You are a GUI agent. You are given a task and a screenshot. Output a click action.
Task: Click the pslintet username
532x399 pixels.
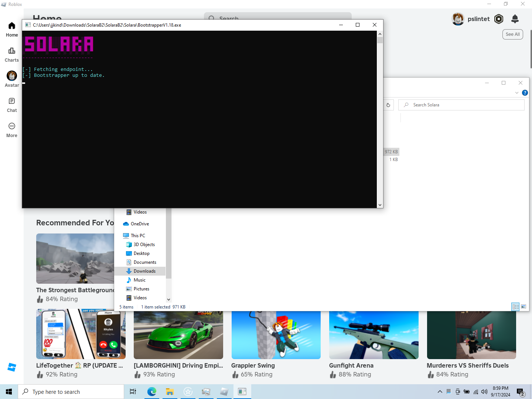478,19
